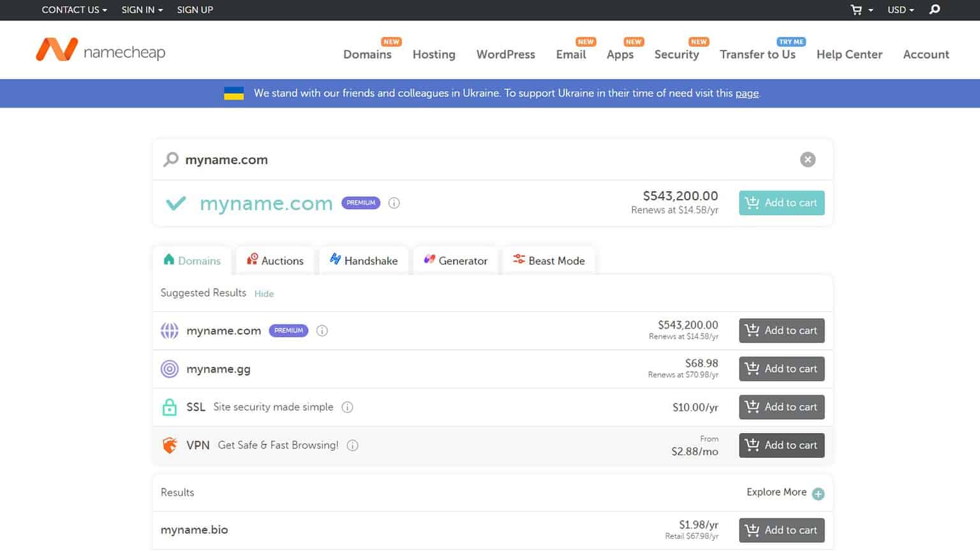
Task: Click the green checkmark availability icon
Action: [175, 203]
